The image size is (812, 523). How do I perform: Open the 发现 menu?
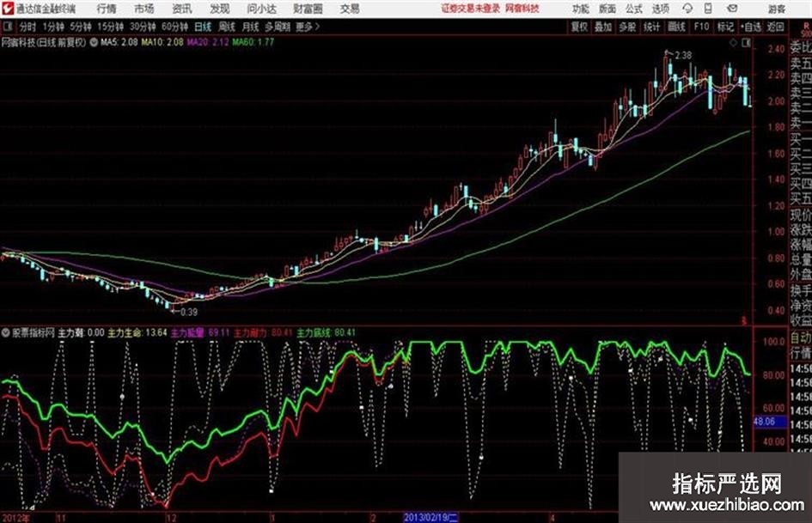click(x=220, y=9)
